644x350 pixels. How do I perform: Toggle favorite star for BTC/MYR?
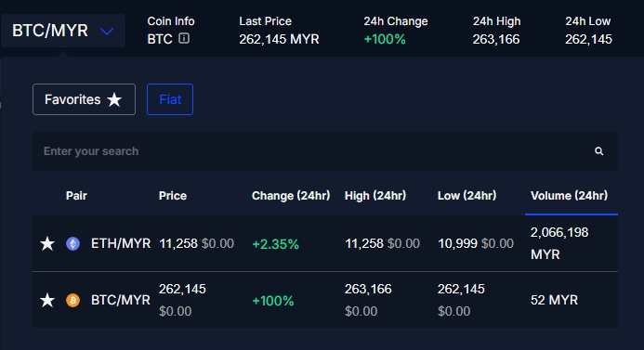pos(47,301)
